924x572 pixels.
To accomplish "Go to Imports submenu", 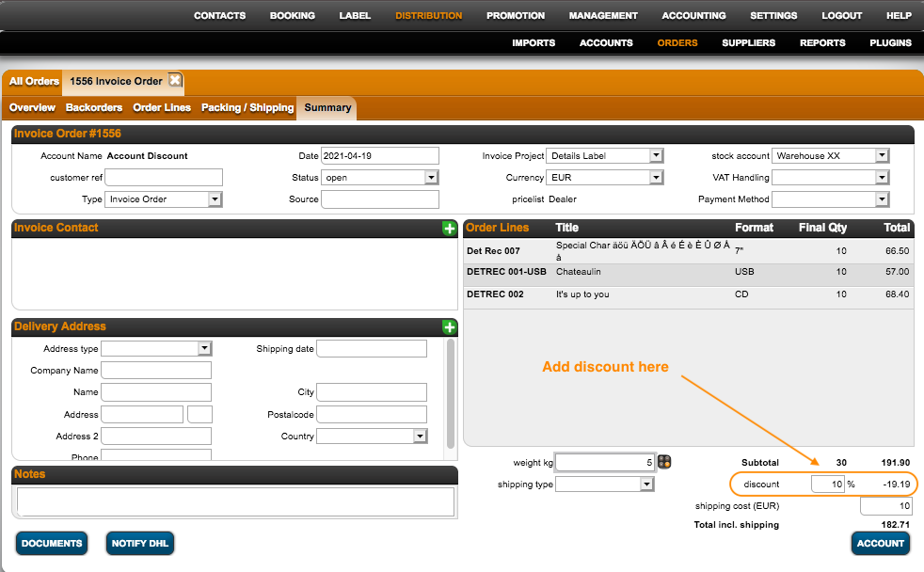I will point(534,42).
